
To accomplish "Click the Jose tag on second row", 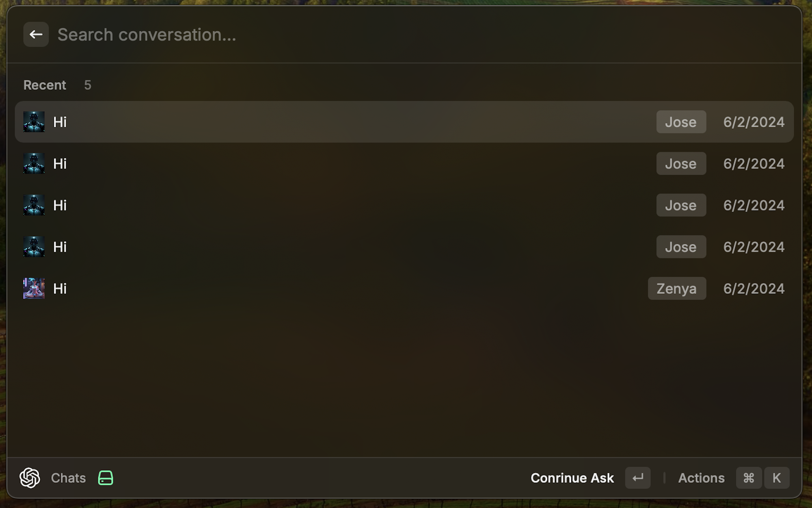I will (681, 163).
